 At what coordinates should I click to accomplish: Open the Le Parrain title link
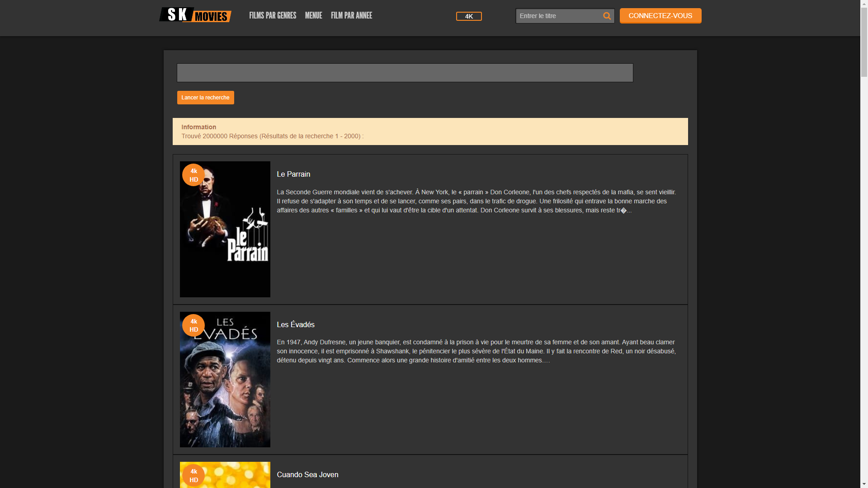pyautogui.click(x=293, y=174)
